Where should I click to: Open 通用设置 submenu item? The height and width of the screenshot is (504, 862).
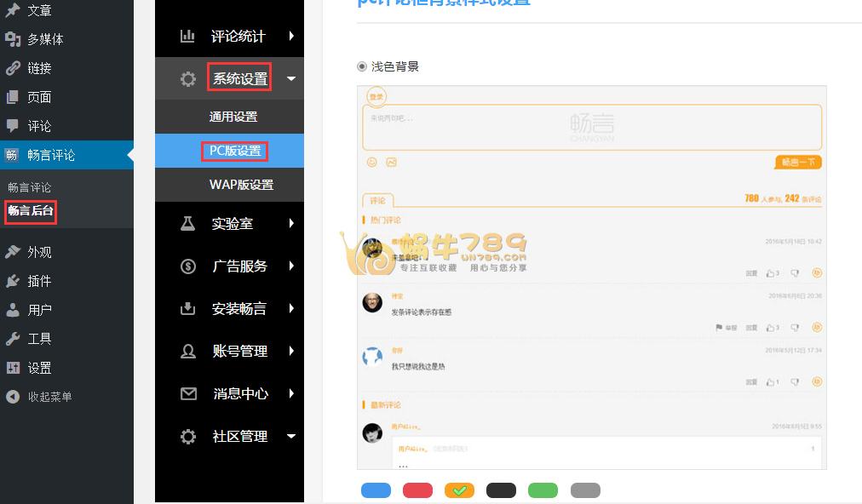(233, 117)
